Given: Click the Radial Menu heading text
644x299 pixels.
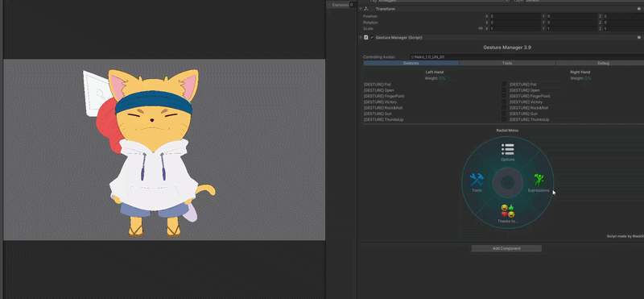Looking at the screenshot, I should [x=507, y=131].
